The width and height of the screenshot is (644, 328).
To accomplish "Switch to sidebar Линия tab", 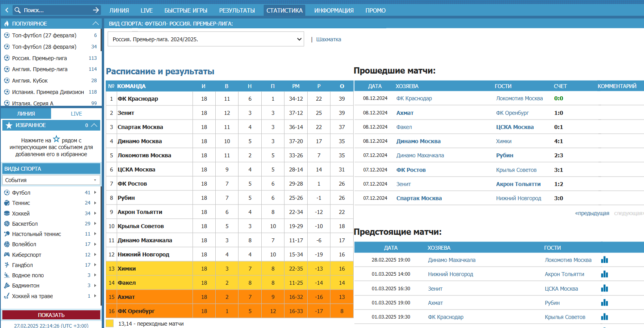I will 26,114.
